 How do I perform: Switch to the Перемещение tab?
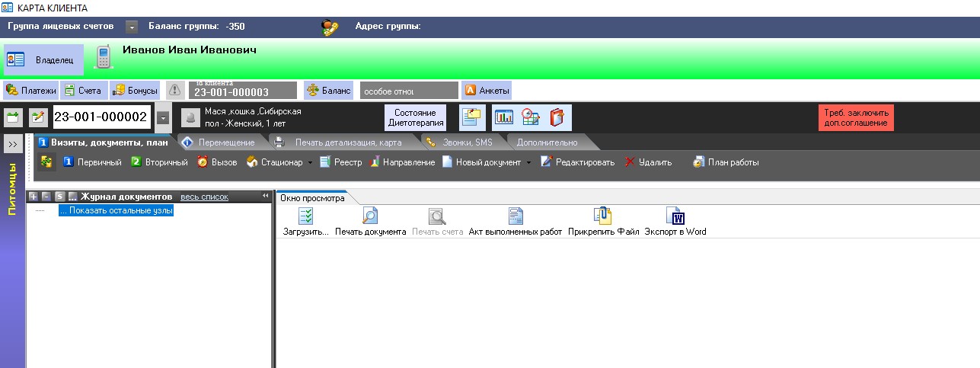(219, 142)
